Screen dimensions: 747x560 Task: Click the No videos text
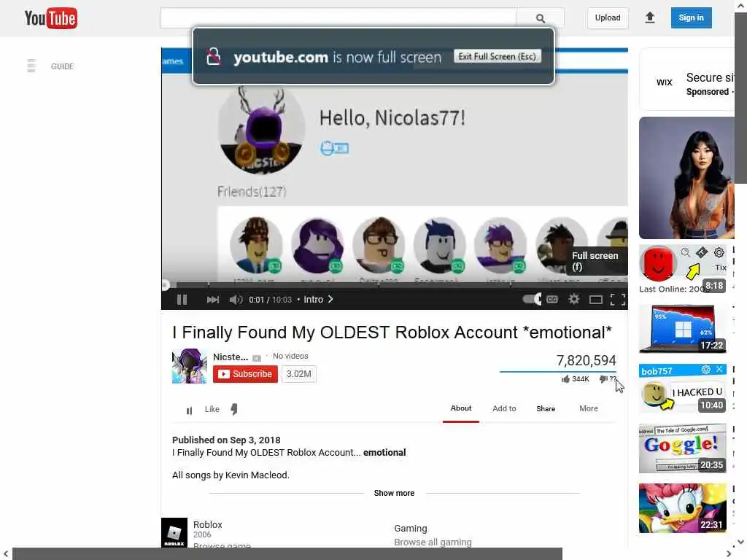click(x=290, y=356)
